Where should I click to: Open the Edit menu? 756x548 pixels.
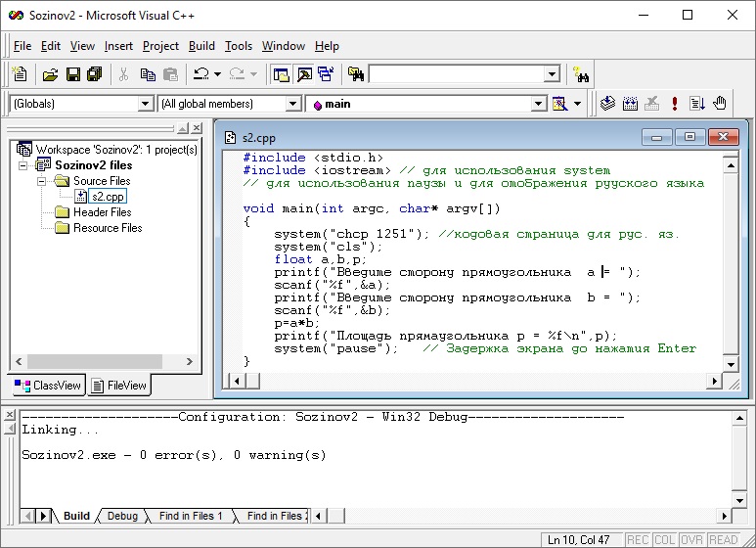[51, 46]
